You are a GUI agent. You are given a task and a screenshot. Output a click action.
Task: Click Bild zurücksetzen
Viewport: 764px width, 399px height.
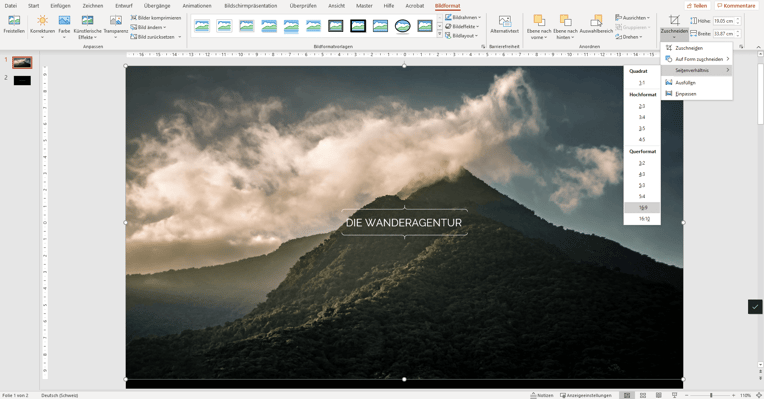(x=153, y=37)
